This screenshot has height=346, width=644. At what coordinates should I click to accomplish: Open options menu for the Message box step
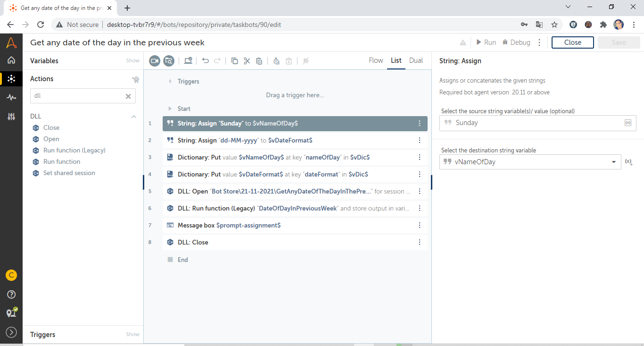pyautogui.click(x=420, y=225)
